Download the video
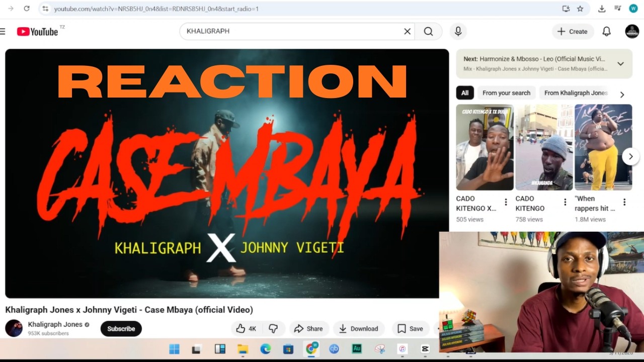644x362 pixels. pos(359,328)
